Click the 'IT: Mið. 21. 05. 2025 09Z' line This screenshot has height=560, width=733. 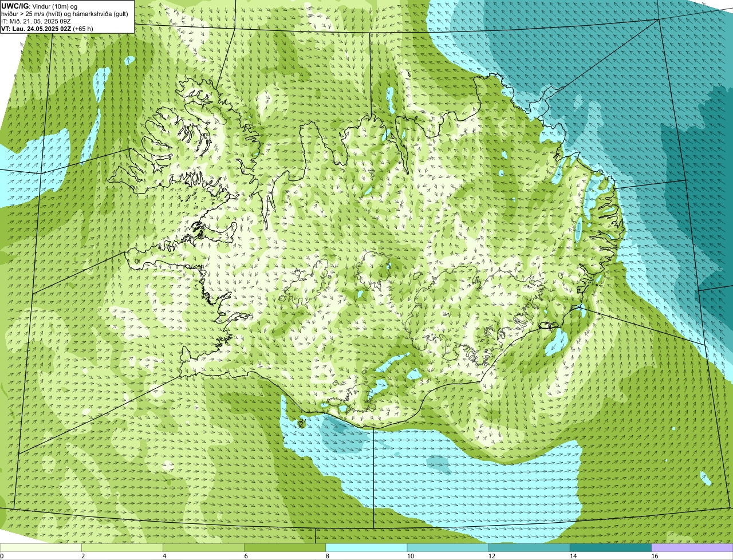pos(36,21)
